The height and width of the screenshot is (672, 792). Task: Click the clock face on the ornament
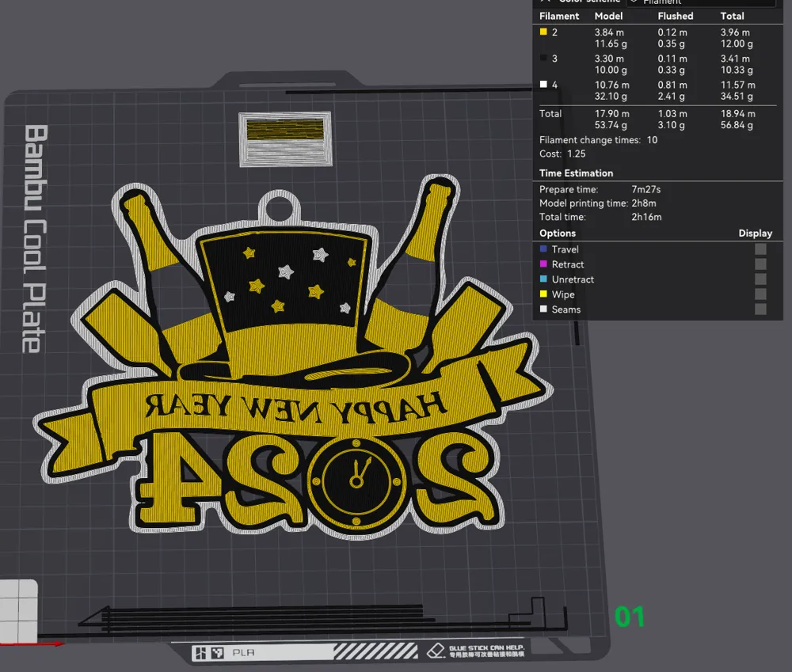[357, 476]
